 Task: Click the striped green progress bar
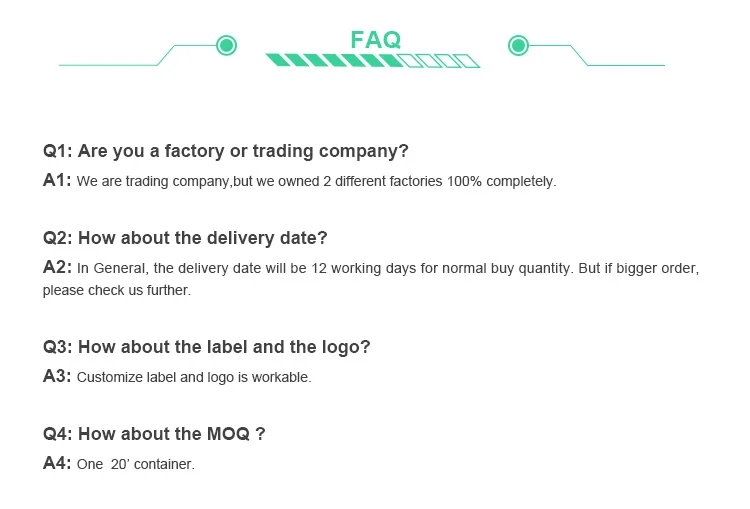373,60
